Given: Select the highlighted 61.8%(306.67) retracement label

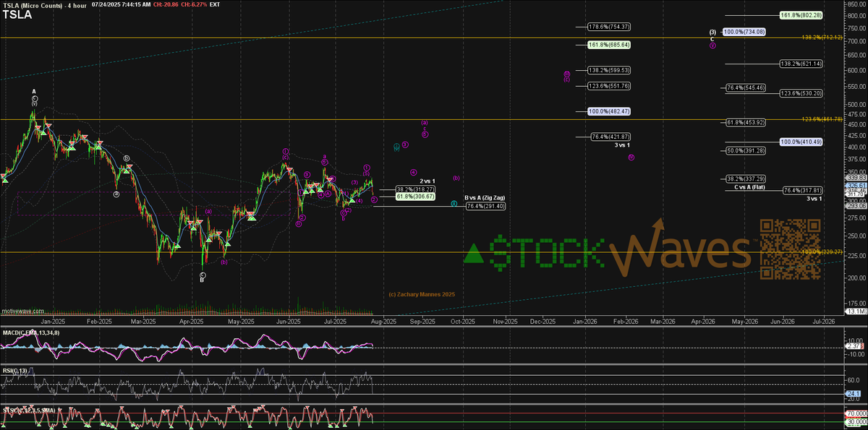Looking at the screenshot, I should (415, 196).
